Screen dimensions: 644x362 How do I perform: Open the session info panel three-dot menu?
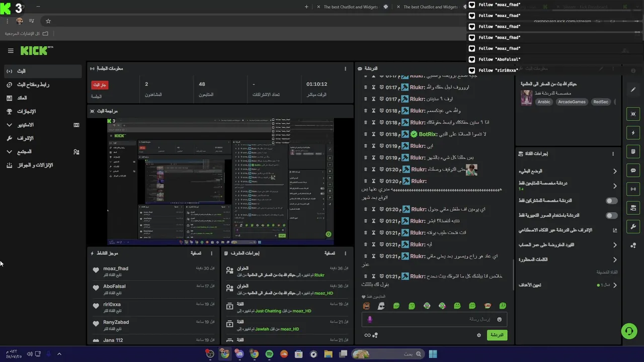pyautogui.click(x=345, y=68)
